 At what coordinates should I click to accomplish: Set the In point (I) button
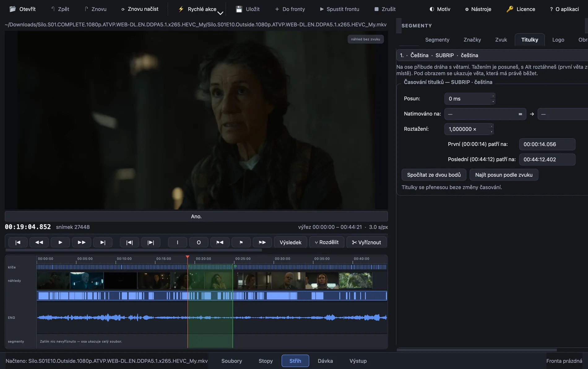177,242
